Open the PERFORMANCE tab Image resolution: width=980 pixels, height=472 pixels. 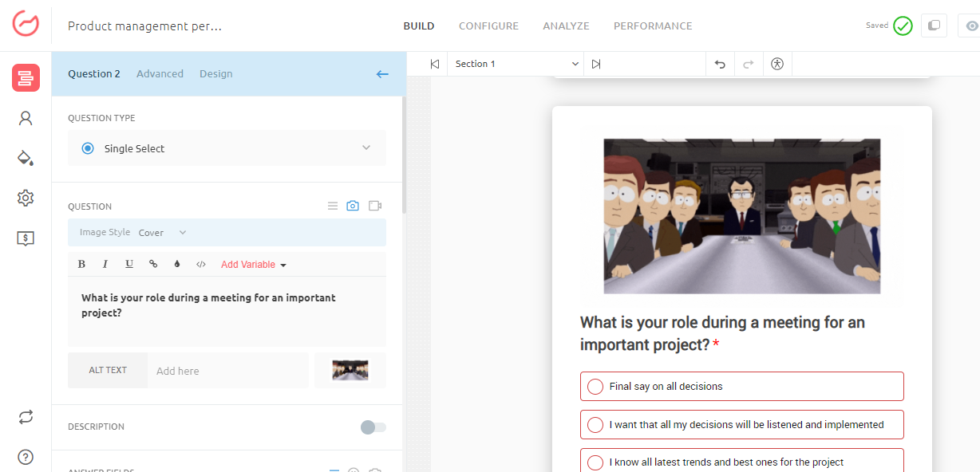coord(653,26)
